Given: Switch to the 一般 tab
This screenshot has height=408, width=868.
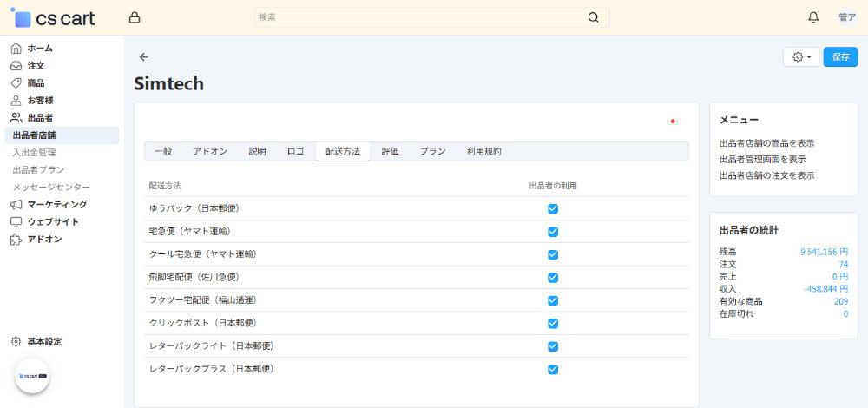Looking at the screenshot, I should (x=163, y=151).
